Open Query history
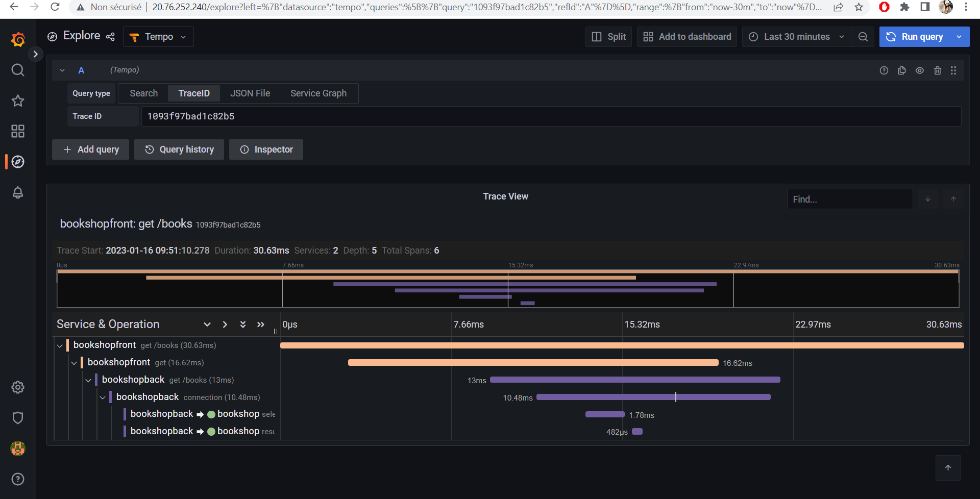Screen dimensions: 980x499 (x=179, y=149)
